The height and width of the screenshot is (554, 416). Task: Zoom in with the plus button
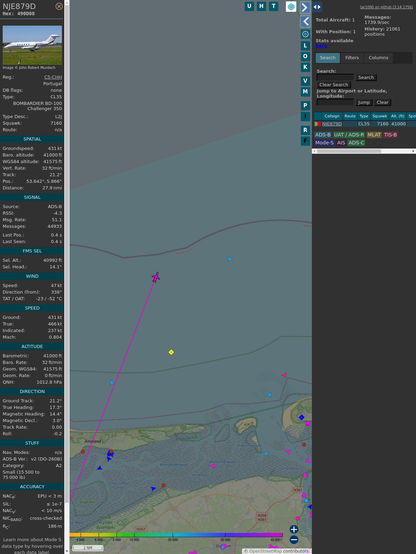(294, 529)
